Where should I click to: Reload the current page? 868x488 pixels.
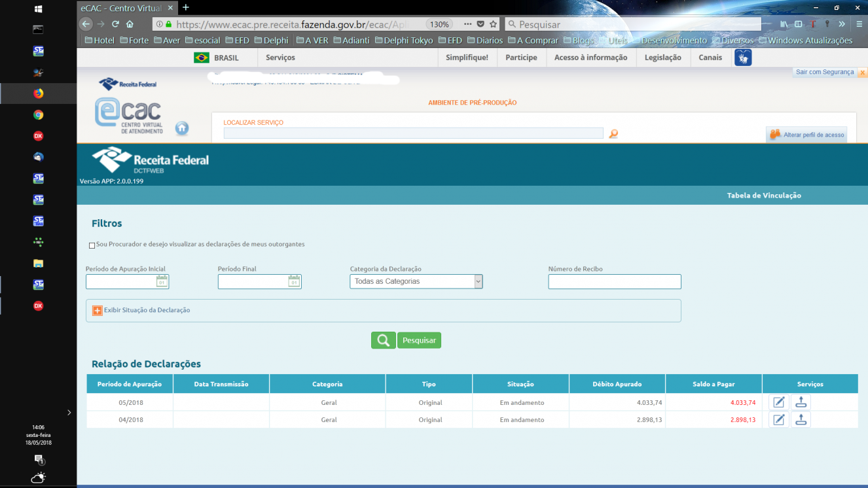(x=115, y=24)
